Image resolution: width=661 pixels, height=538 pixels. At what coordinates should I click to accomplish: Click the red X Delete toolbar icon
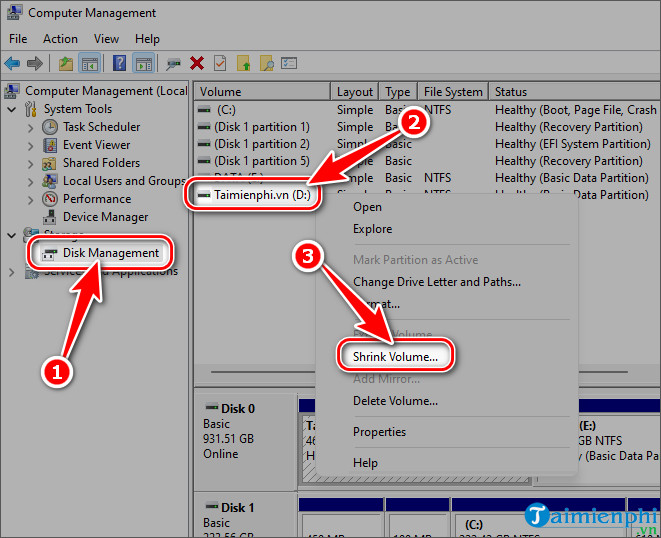tap(197, 64)
